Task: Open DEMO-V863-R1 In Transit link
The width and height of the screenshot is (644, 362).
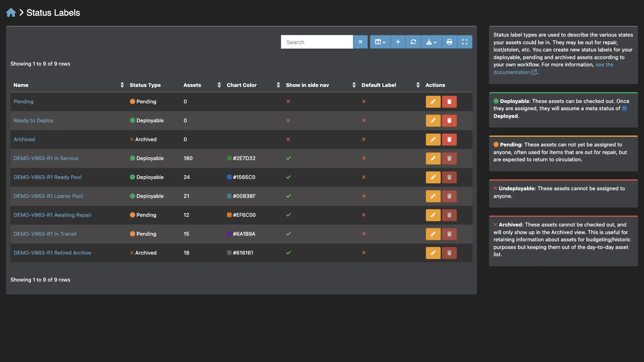Action: tap(45, 234)
